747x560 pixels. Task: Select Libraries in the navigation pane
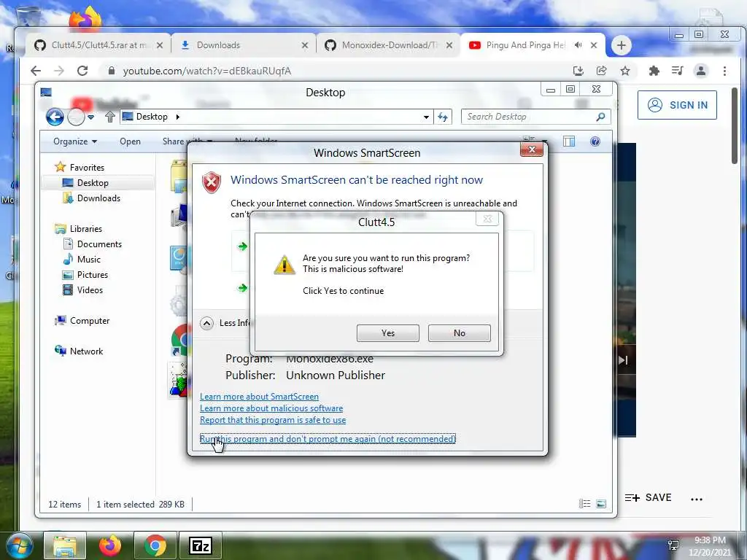tap(85, 228)
